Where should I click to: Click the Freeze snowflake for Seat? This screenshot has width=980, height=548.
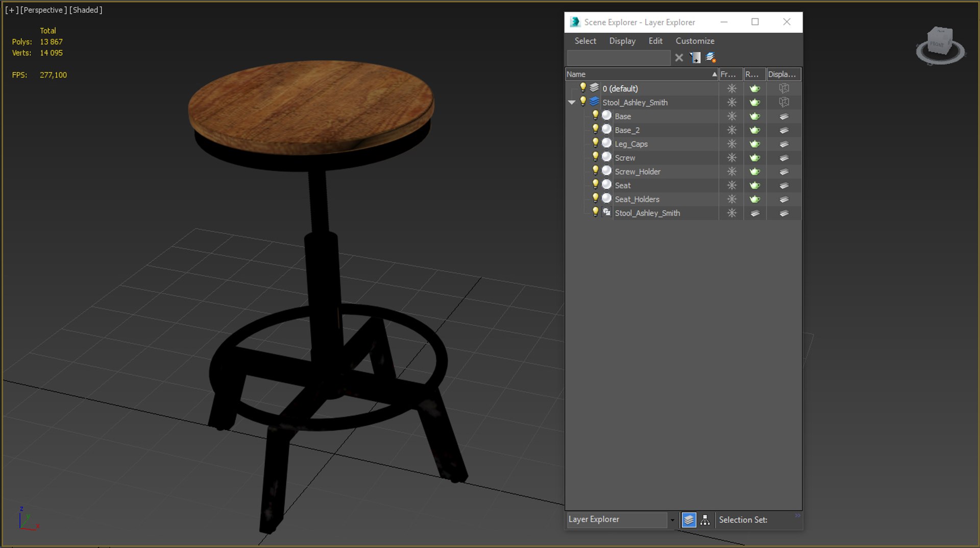[731, 185]
